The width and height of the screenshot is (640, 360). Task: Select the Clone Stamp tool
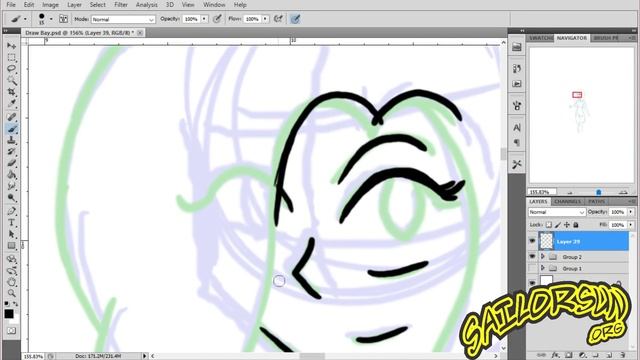11,140
